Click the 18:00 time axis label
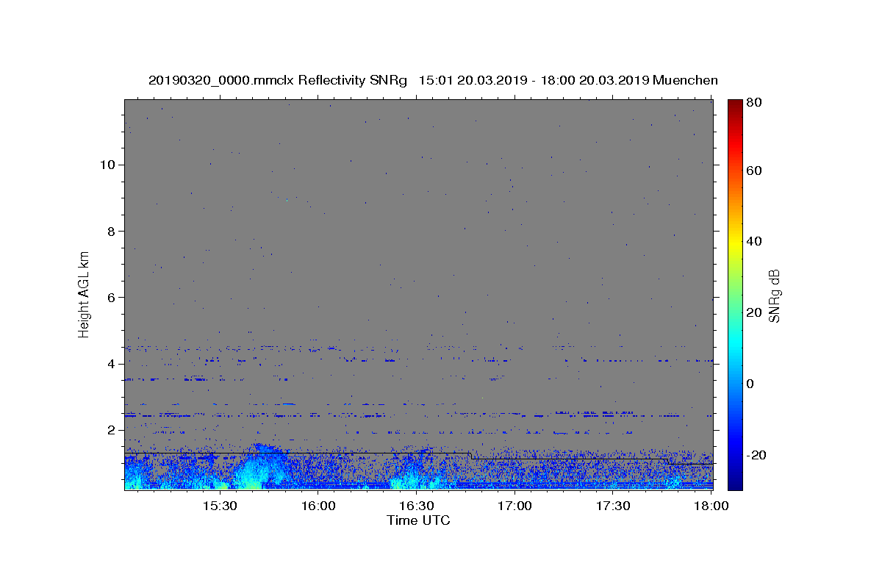Viewport: 882px width, 588px height. coord(711,506)
